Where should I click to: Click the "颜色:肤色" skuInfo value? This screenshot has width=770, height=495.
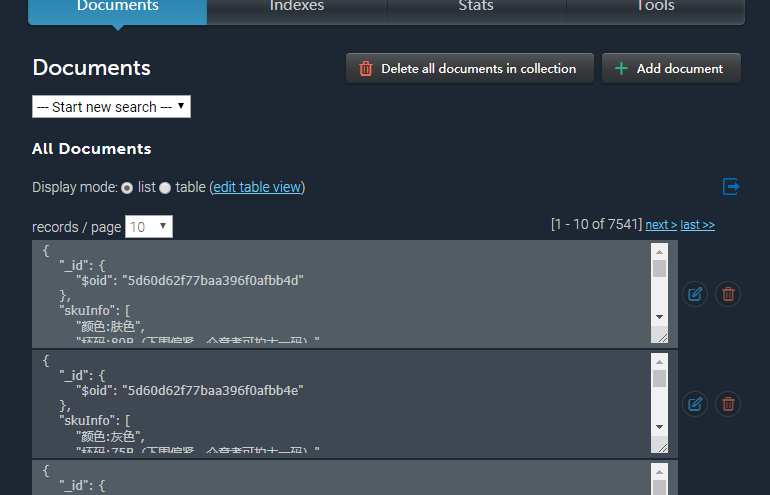coord(110,327)
